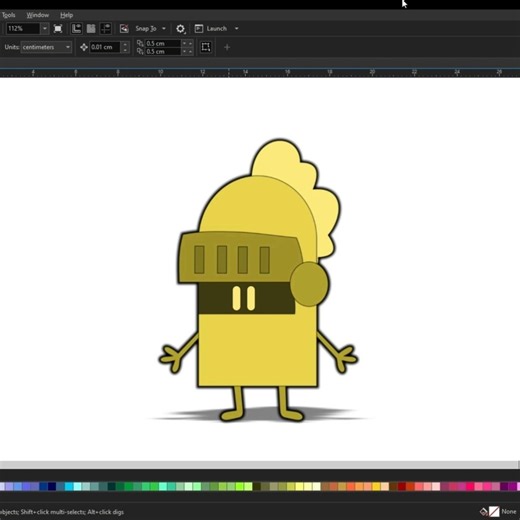Toggle the Show Rulers icon
520x520 pixels.
(77, 29)
